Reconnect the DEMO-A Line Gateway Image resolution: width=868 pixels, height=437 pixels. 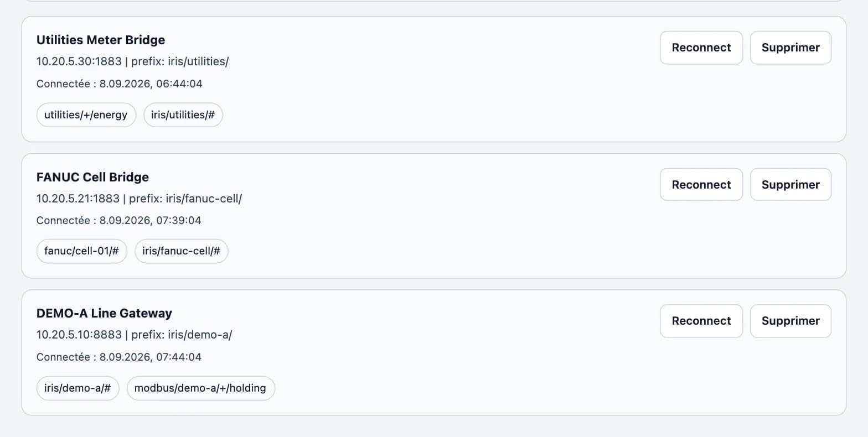pos(701,321)
